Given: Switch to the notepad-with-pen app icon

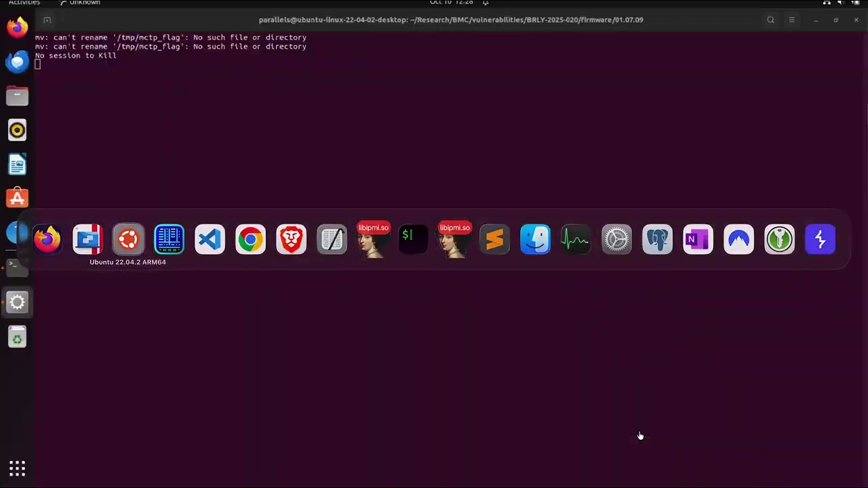Looking at the screenshot, I should pos(332,239).
